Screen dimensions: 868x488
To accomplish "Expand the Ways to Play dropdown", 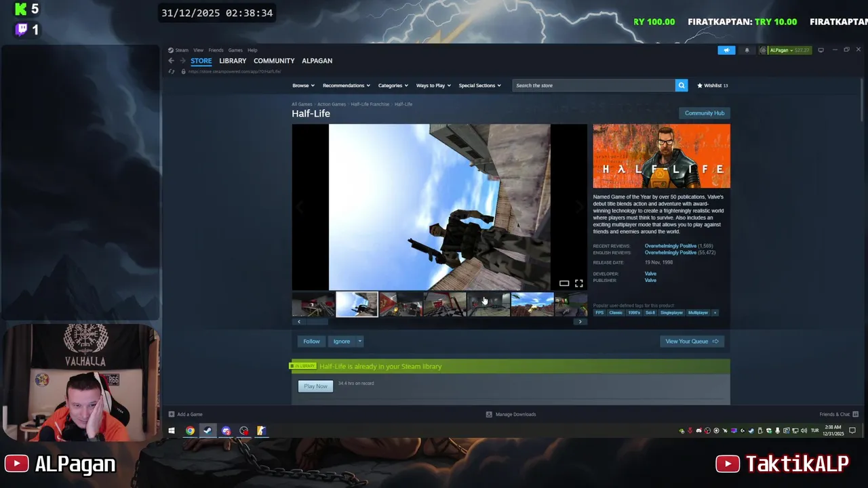I will 433,85.
